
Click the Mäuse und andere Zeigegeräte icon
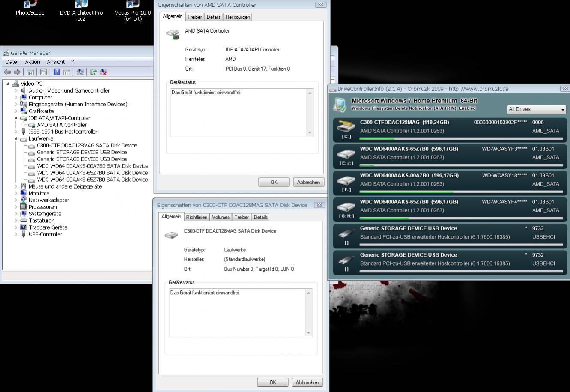pyautogui.click(x=24, y=186)
